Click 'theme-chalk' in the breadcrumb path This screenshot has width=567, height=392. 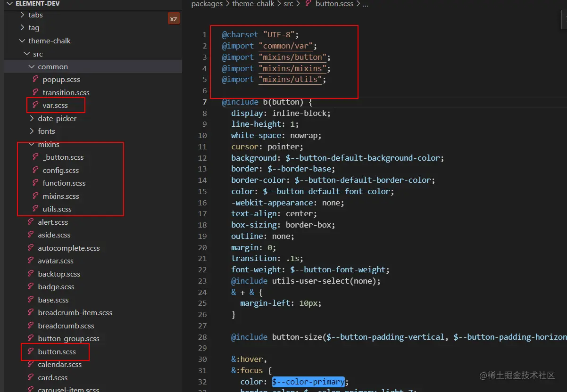253,4
